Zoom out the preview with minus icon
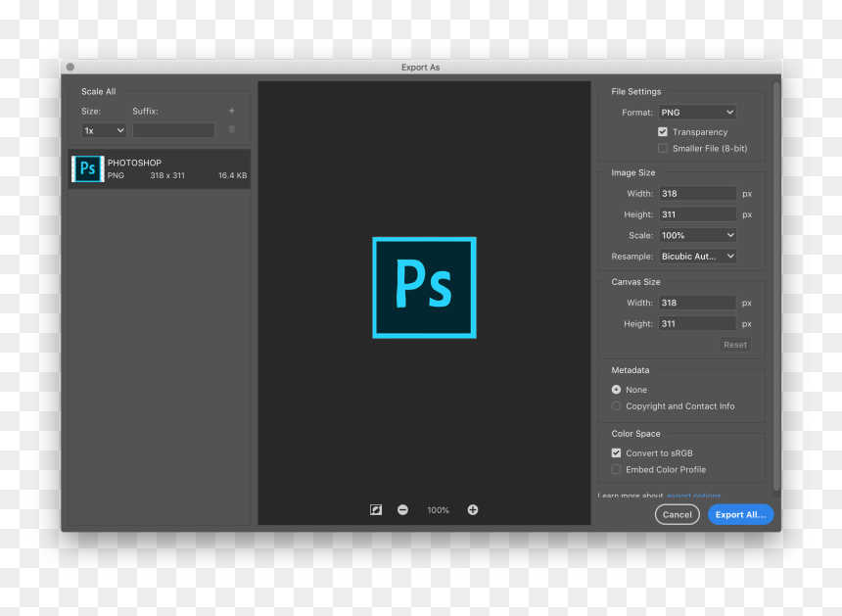 point(402,509)
